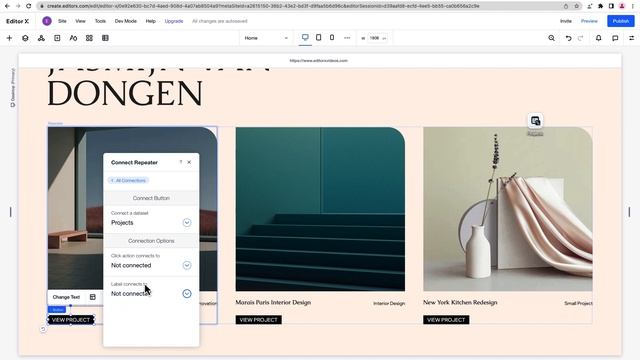Undo the last action
Screen dimensions: 640x360
coord(568,38)
